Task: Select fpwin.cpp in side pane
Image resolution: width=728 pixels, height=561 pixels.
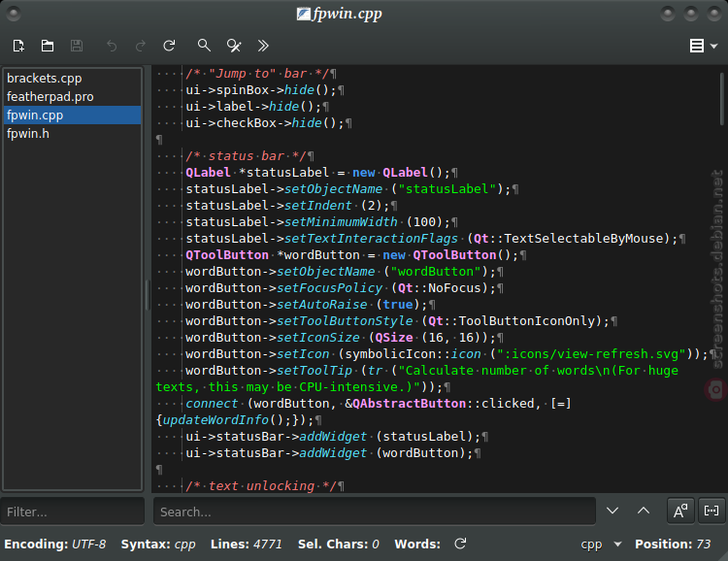Action: (x=73, y=115)
